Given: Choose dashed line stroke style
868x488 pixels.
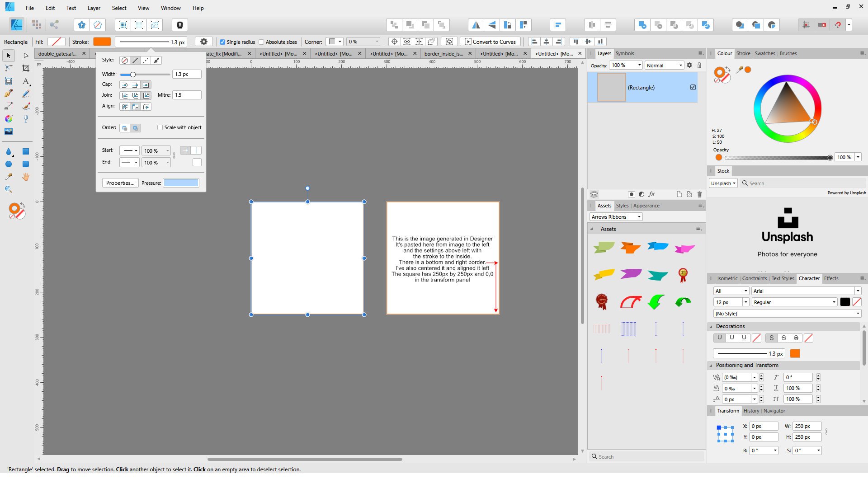Looking at the screenshot, I should point(146,60).
